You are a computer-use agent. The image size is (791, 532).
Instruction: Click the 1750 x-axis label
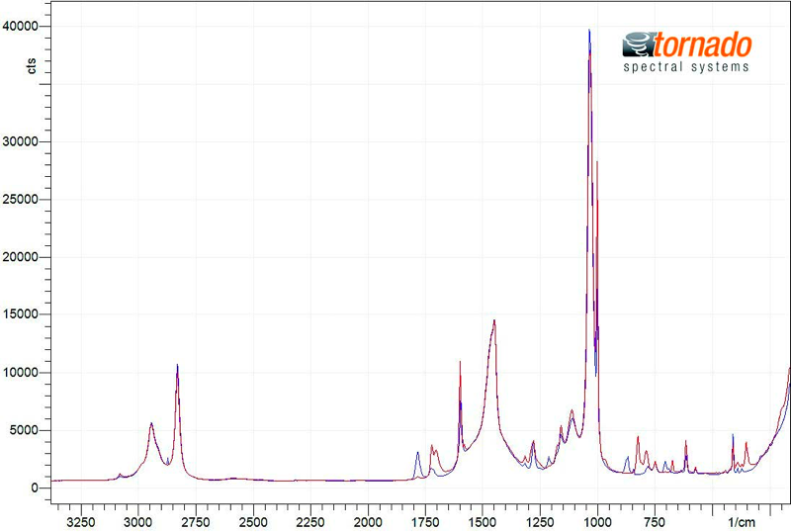(x=425, y=522)
